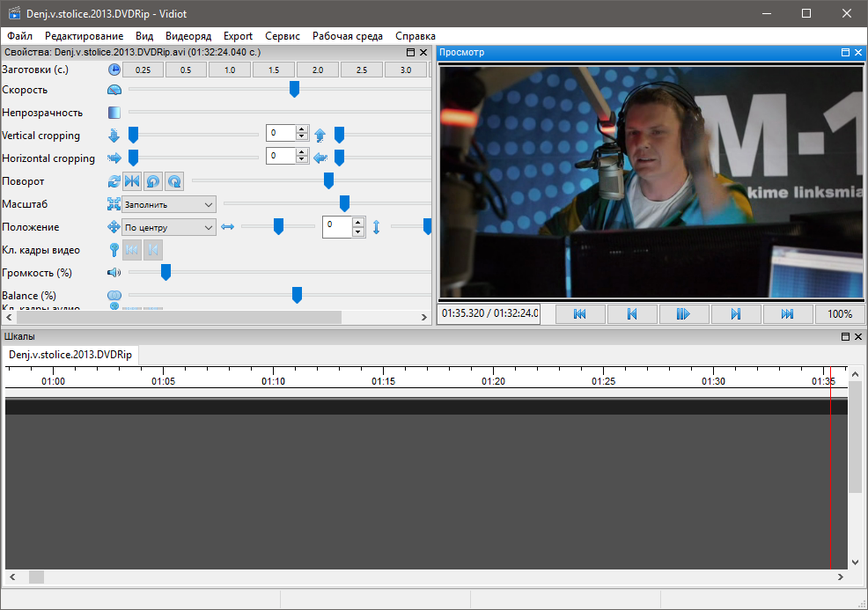Screen dimensions: 868x610
Task: Step to the next clip in the preview
Action: [x=736, y=314]
